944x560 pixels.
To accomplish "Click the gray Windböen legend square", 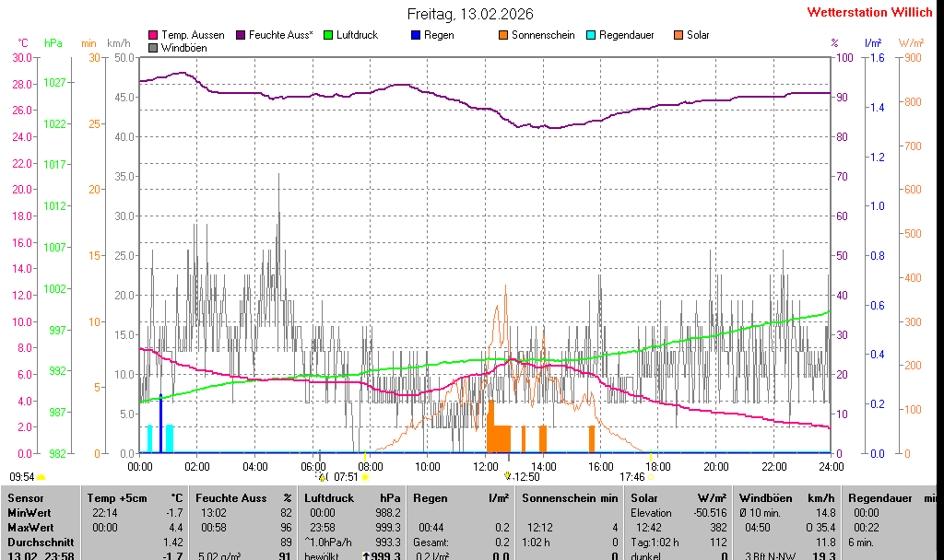I will pyautogui.click(x=153, y=47).
